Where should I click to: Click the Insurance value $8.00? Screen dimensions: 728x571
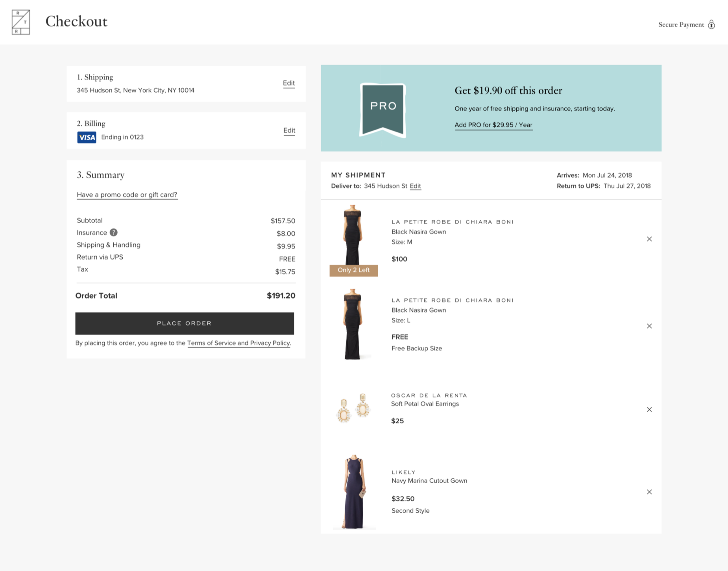(x=286, y=234)
